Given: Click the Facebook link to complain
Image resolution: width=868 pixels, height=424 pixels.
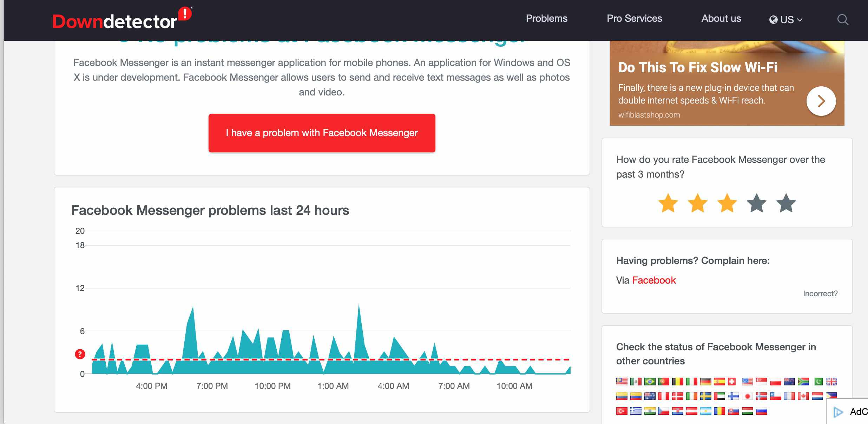Looking at the screenshot, I should (654, 279).
